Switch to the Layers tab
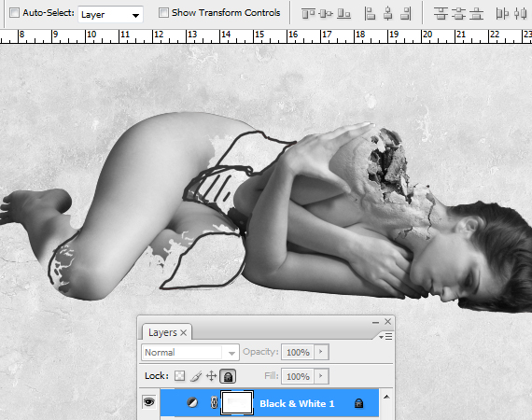 162,332
